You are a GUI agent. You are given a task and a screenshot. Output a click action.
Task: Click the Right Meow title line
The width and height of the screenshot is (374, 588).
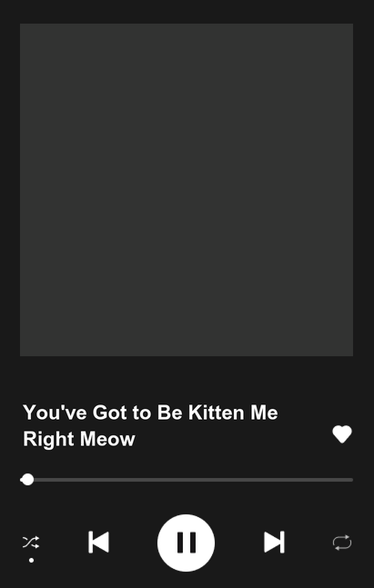pyautogui.click(x=79, y=439)
